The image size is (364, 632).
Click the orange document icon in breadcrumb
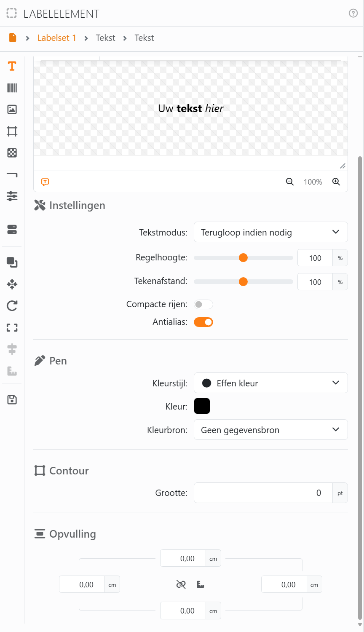[x=13, y=38]
